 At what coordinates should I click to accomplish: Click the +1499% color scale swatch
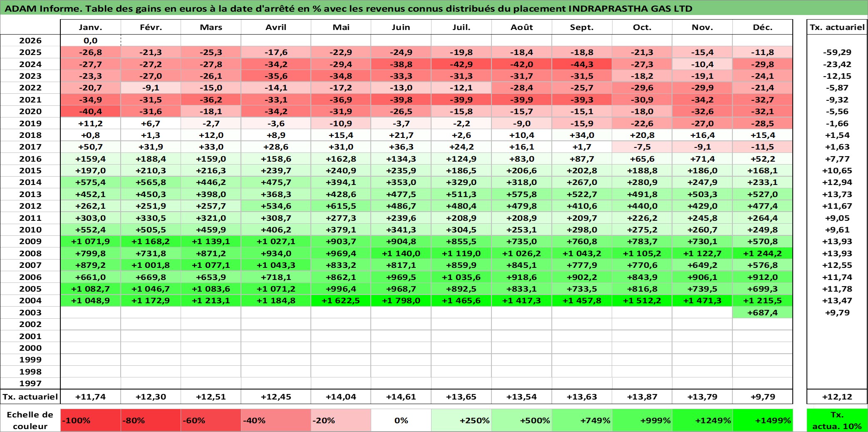click(762, 420)
